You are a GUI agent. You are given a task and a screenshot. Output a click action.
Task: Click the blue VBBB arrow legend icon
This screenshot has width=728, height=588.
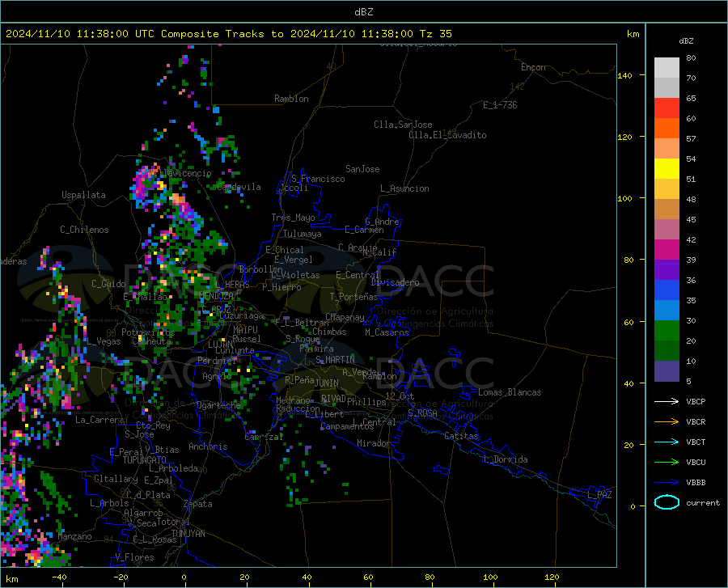[667, 483]
